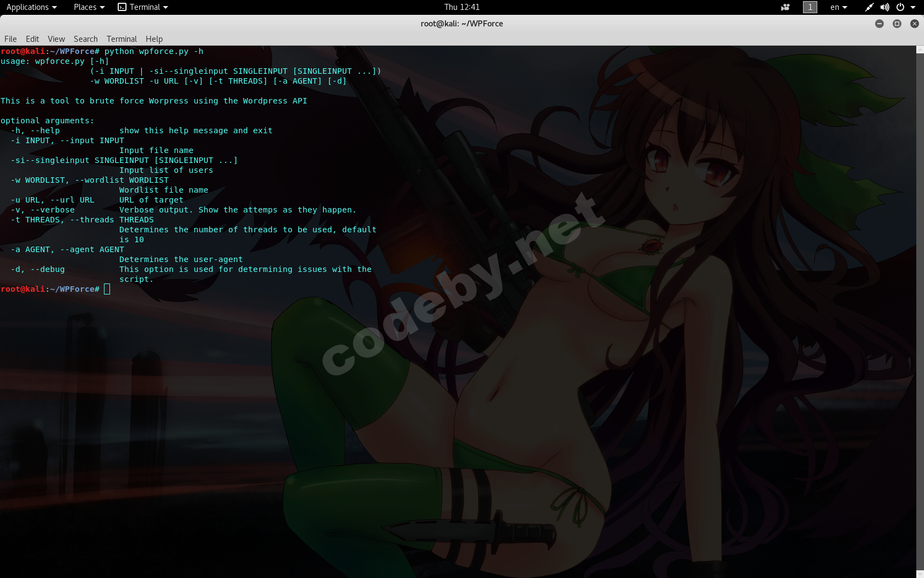The width and height of the screenshot is (924, 578).
Task: Close the terminal window
Action: pyautogui.click(x=915, y=24)
